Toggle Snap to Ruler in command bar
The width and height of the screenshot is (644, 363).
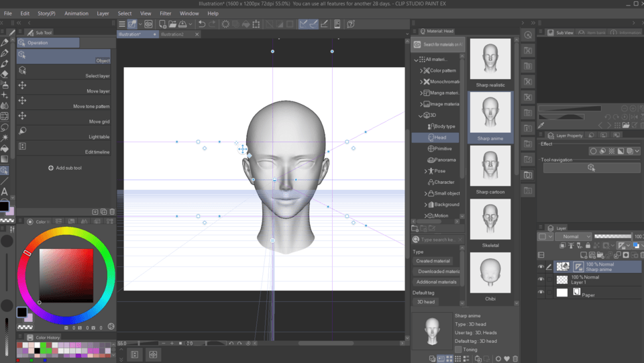click(x=303, y=24)
